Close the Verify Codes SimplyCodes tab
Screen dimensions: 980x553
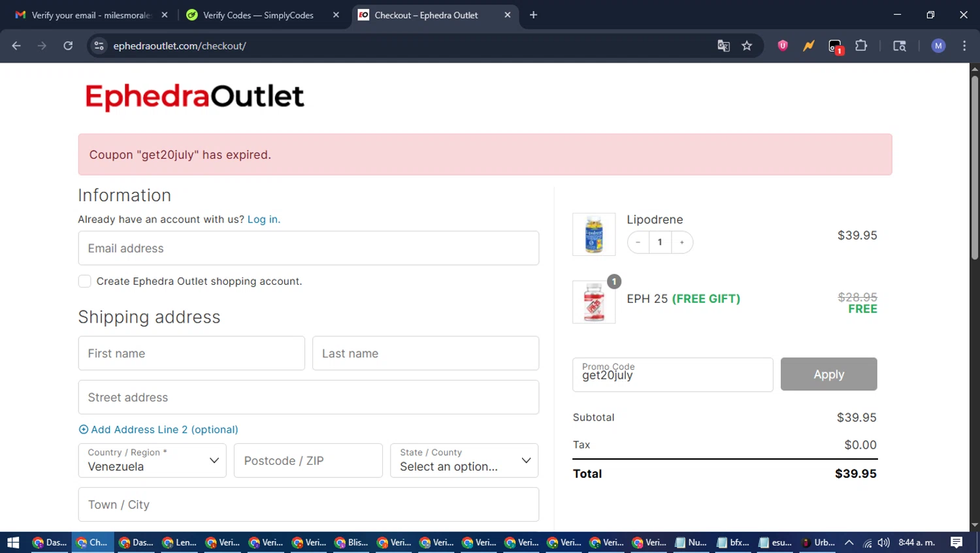click(336, 15)
